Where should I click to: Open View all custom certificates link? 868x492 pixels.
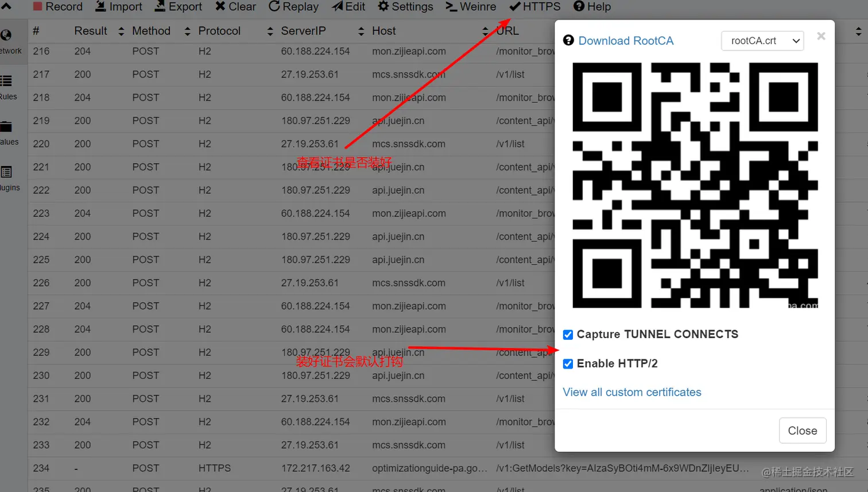pos(632,392)
